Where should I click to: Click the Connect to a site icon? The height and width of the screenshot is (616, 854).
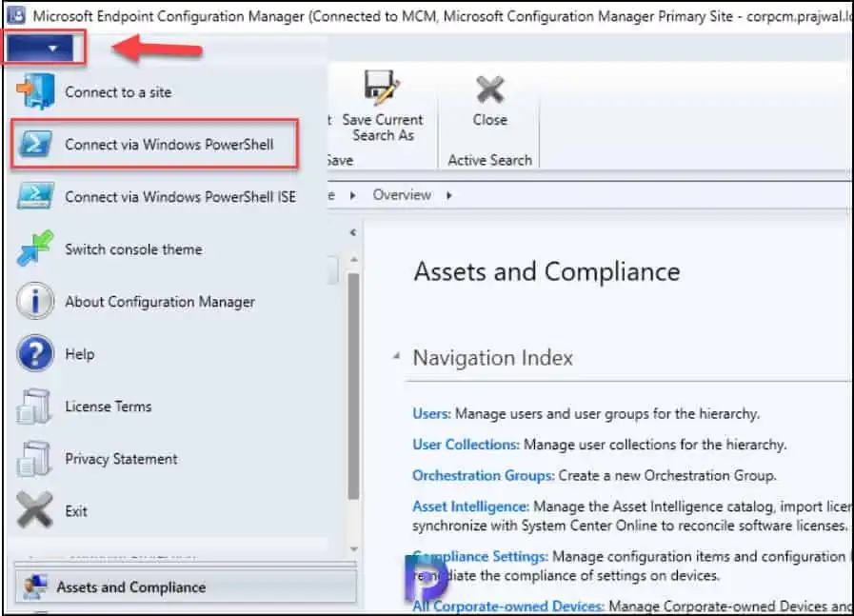pyautogui.click(x=35, y=91)
